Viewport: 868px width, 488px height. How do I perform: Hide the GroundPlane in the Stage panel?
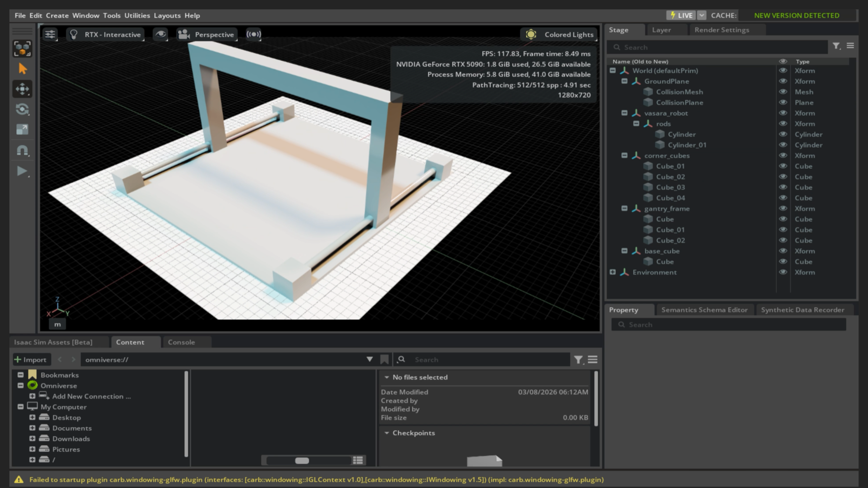pos(783,81)
